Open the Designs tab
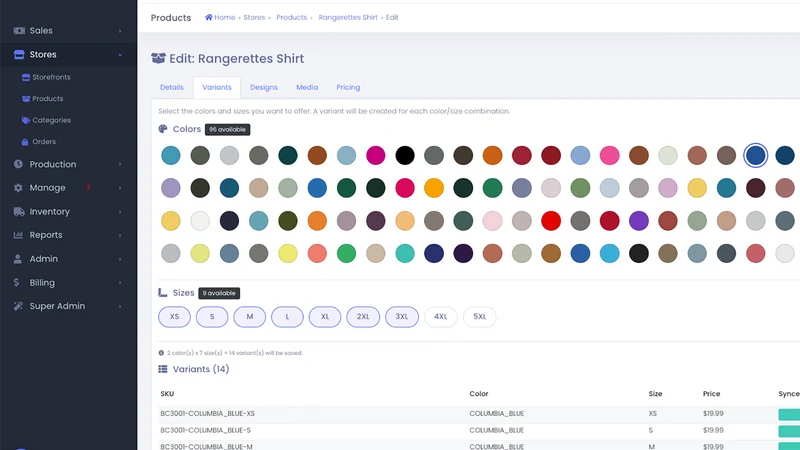Image resolution: width=800 pixels, height=450 pixels. tap(264, 87)
